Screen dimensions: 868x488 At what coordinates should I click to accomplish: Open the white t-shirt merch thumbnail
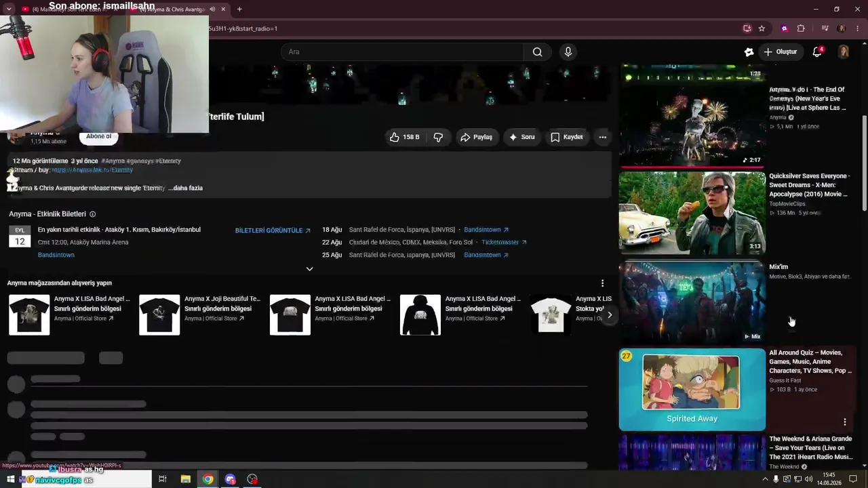pos(551,314)
